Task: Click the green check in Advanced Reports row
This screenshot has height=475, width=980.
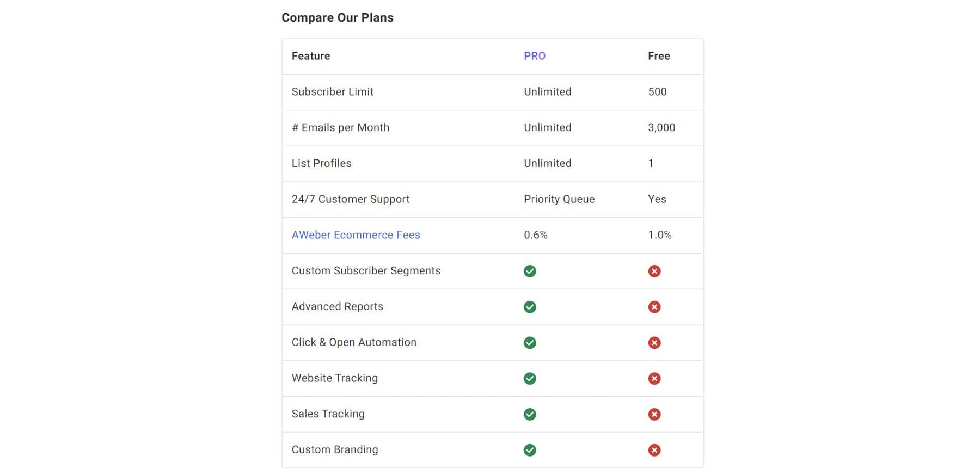Action: coord(530,307)
